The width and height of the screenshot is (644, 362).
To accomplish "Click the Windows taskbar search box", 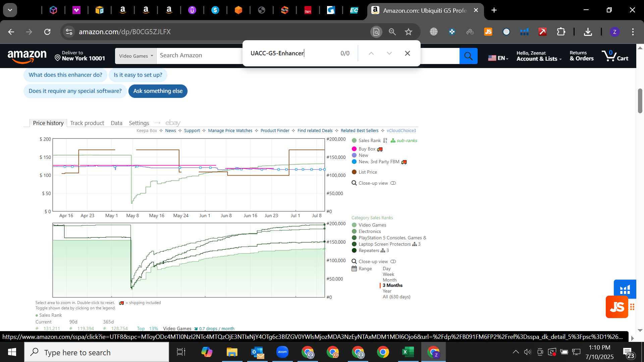I will [97, 352].
